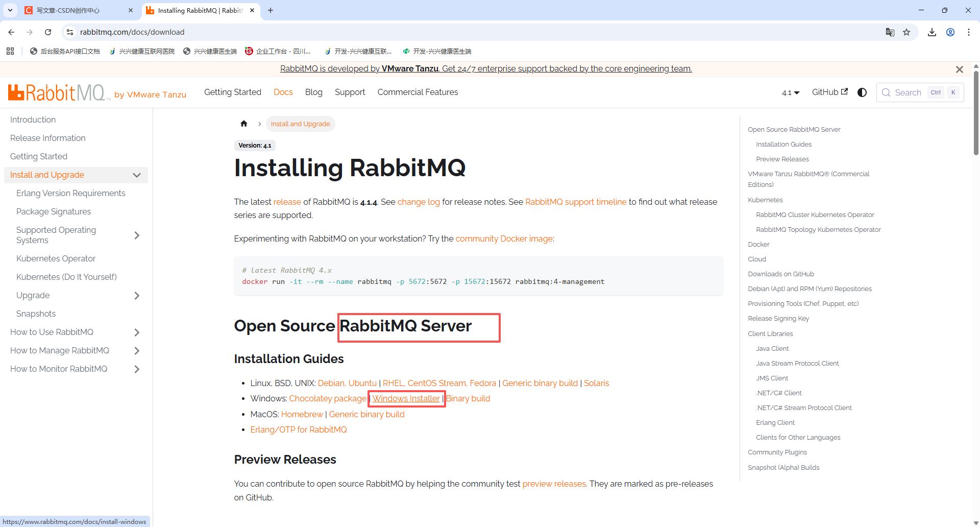980x527 pixels.
Task: Open Release Information in the sidebar
Action: pos(48,138)
